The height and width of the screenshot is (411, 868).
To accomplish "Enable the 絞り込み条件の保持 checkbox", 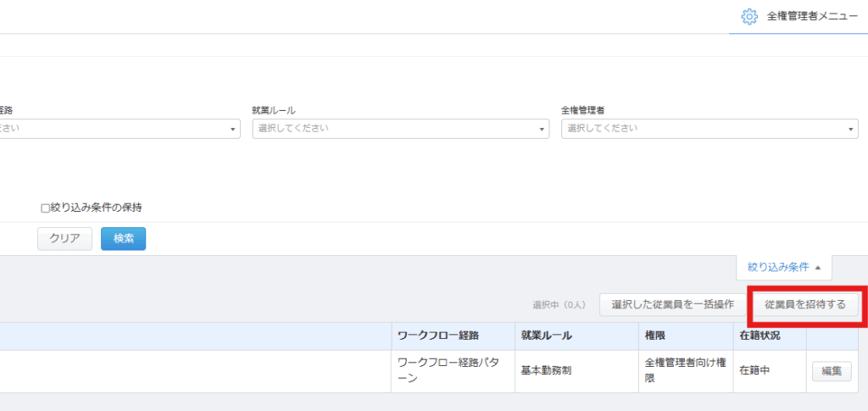I will [x=46, y=208].
